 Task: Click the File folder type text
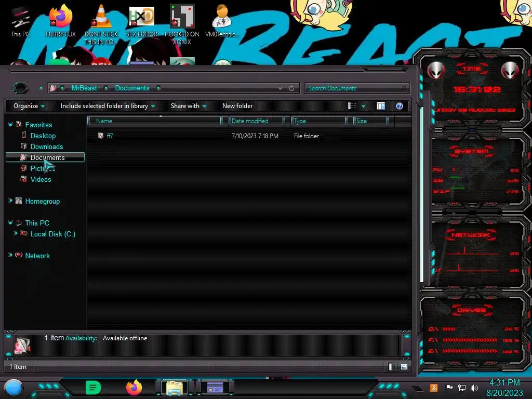[307, 136]
